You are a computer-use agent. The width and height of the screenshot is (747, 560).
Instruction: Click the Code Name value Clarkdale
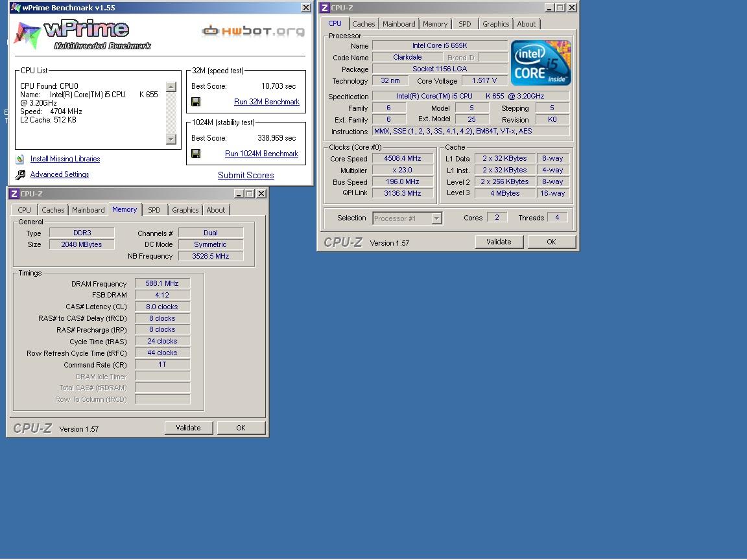tap(407, 57)
